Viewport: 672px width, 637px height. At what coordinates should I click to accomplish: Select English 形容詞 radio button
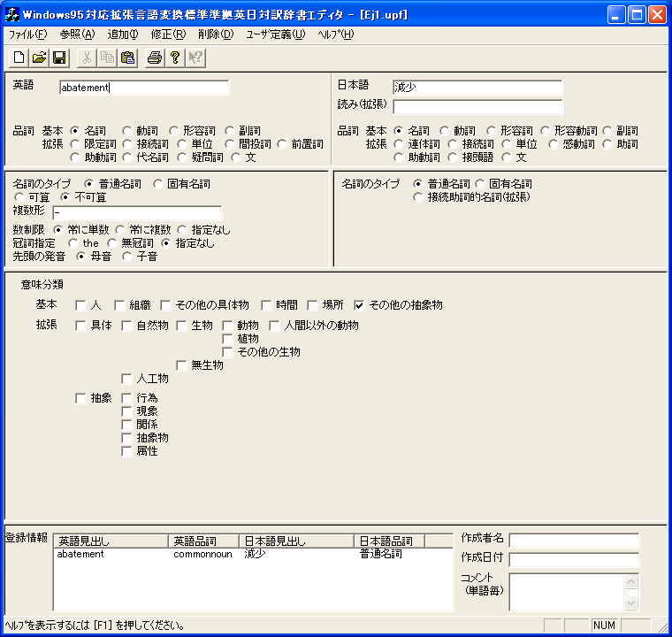(x=174, y=130)
